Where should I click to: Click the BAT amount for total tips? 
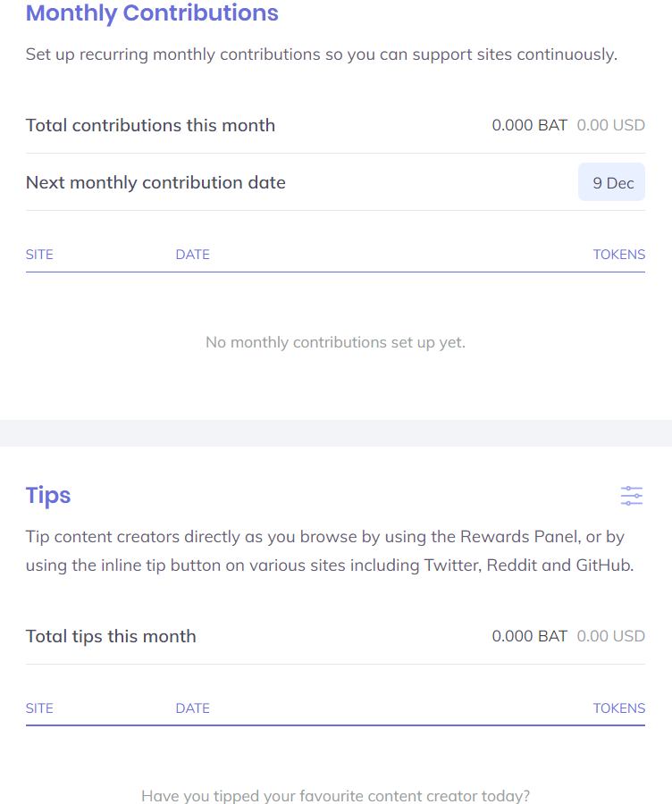point(529,636)
